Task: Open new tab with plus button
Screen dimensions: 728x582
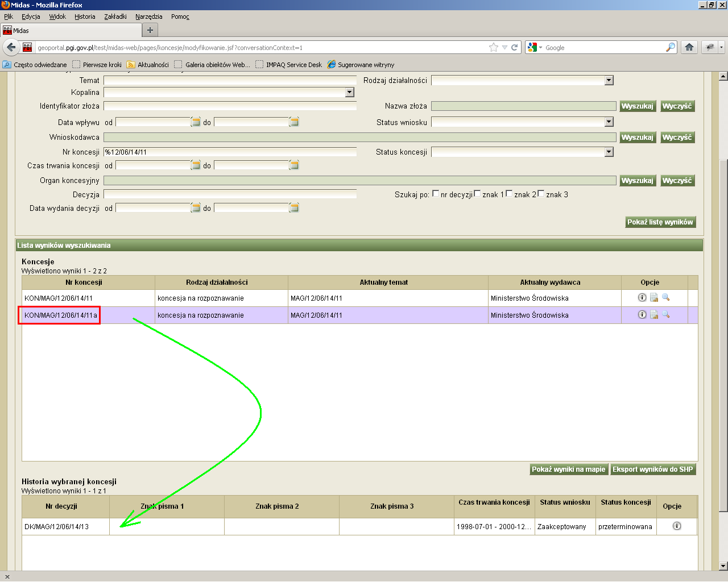Action: 150,30
